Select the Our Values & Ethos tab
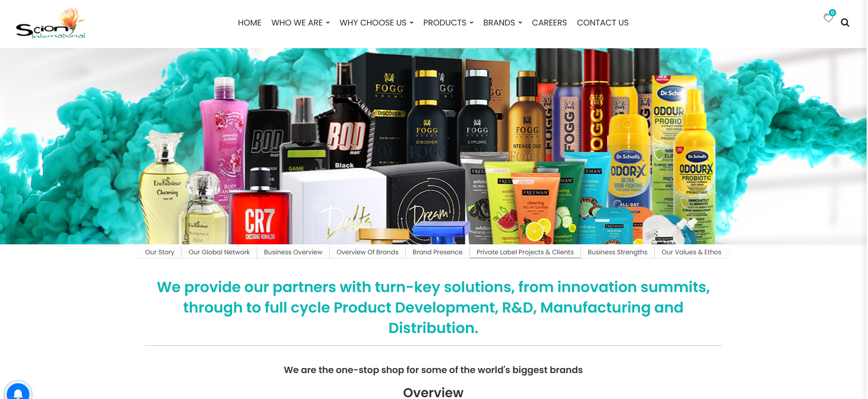 tap(691, 252)
